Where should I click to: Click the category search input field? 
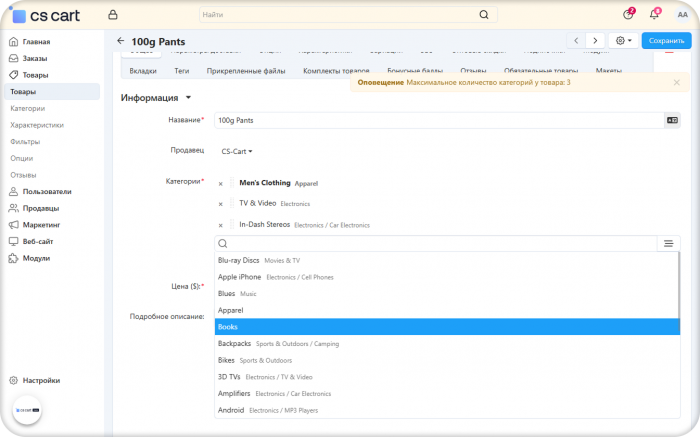coord(436,243)
